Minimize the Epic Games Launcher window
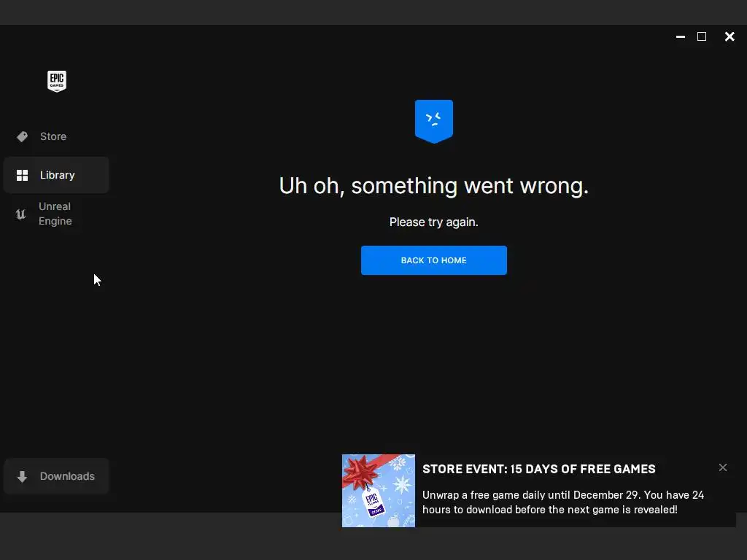The width and height of the screenshot is (747, 560). (x=681, y=36)
